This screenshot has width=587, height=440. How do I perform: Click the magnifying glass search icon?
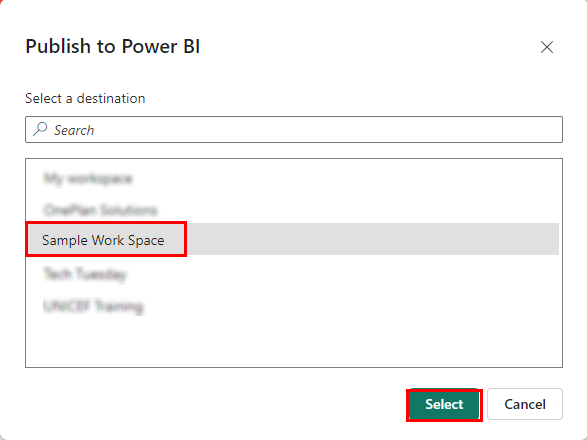(40, 129)
